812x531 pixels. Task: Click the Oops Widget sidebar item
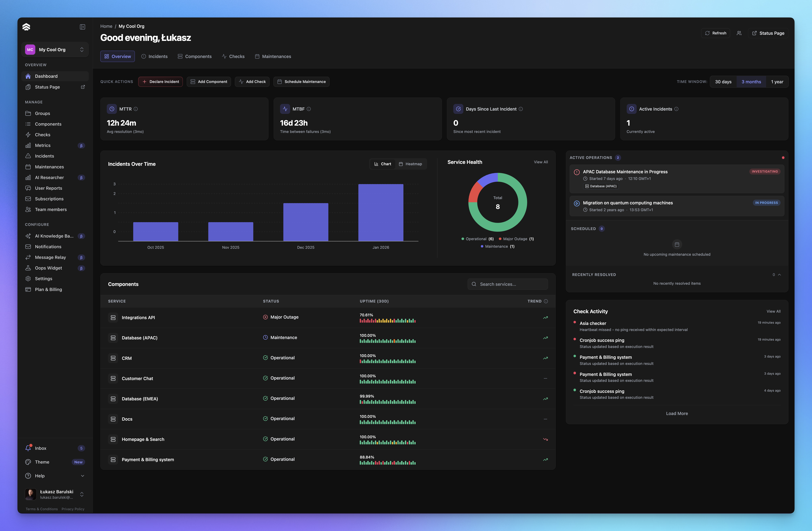49,268
